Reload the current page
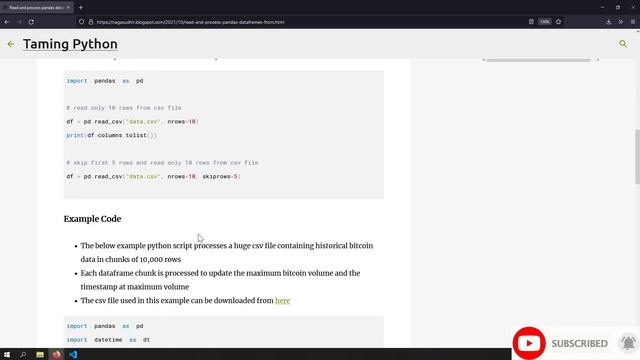This screenshot has width=640, height=360. (31, 22)
